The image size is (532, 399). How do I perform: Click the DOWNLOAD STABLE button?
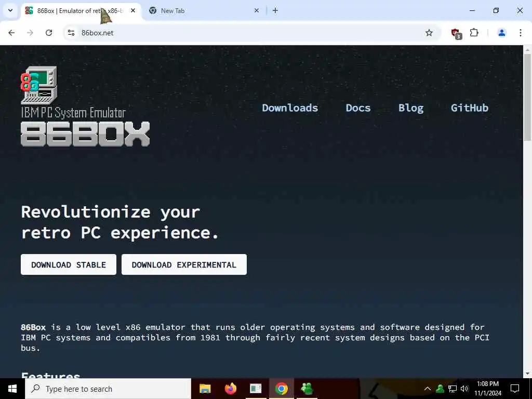click(69, 264)
